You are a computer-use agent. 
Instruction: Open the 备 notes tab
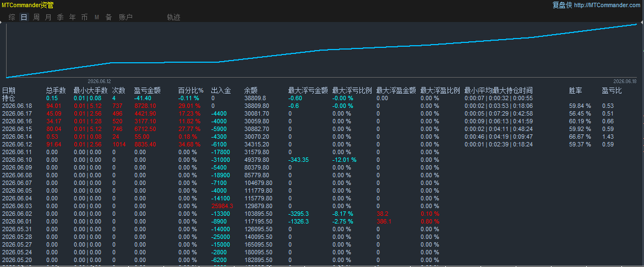pos(109,17)
